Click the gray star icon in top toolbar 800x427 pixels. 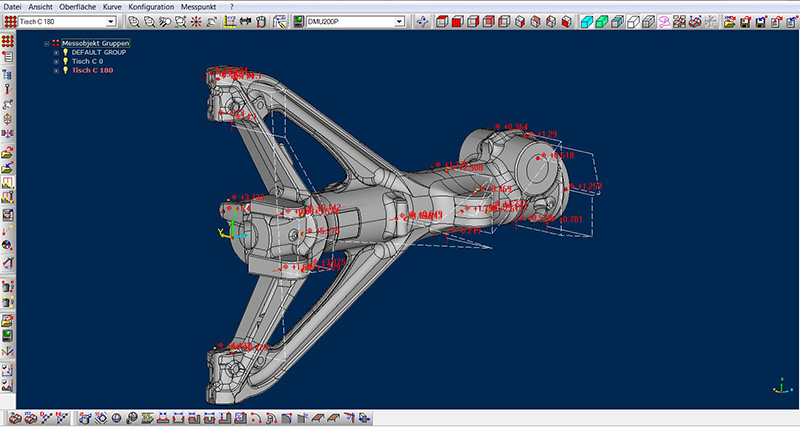click(710, 21)
